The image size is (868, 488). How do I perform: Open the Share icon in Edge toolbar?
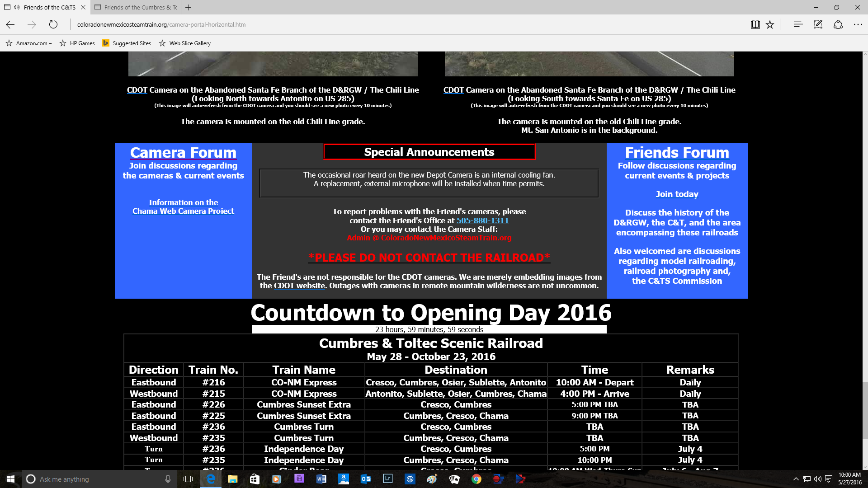(838, 24)
